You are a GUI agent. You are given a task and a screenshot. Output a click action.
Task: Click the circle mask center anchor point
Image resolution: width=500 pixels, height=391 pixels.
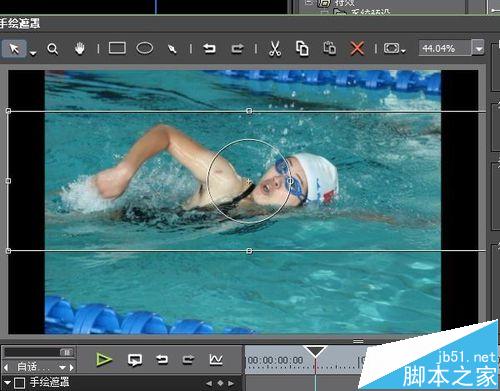pos(248,181)
